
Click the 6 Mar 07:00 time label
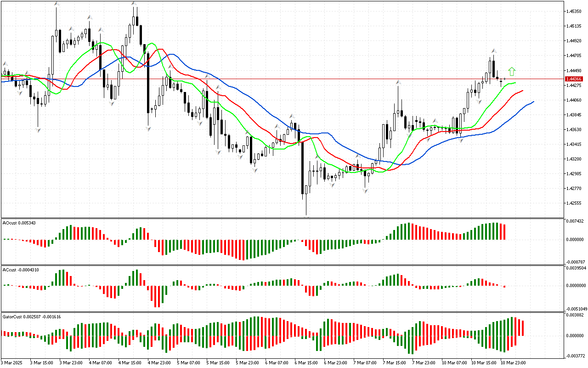(277, 362)
